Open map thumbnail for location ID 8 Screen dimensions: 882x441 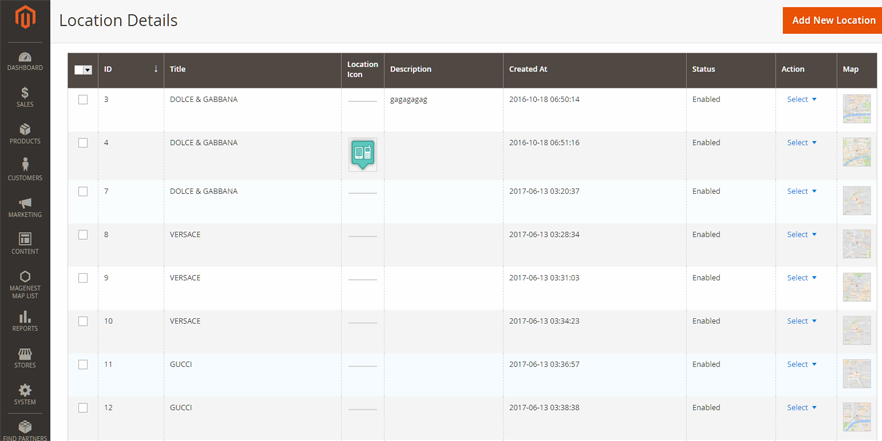(857, 244)
